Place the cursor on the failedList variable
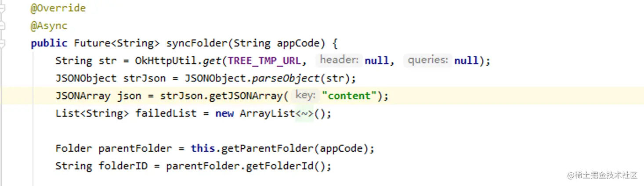Viewport: 644px width, 186px height. click(x=166, y=114)
